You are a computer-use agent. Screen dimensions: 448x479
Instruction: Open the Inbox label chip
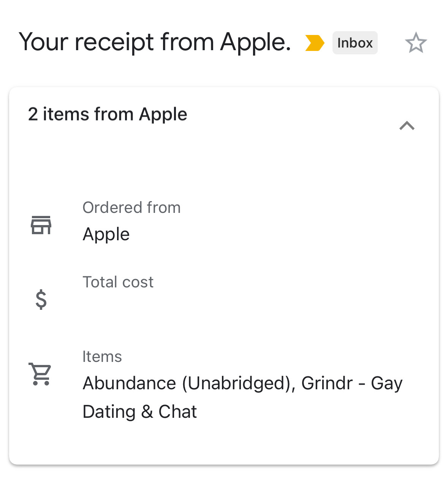(355, 43)
